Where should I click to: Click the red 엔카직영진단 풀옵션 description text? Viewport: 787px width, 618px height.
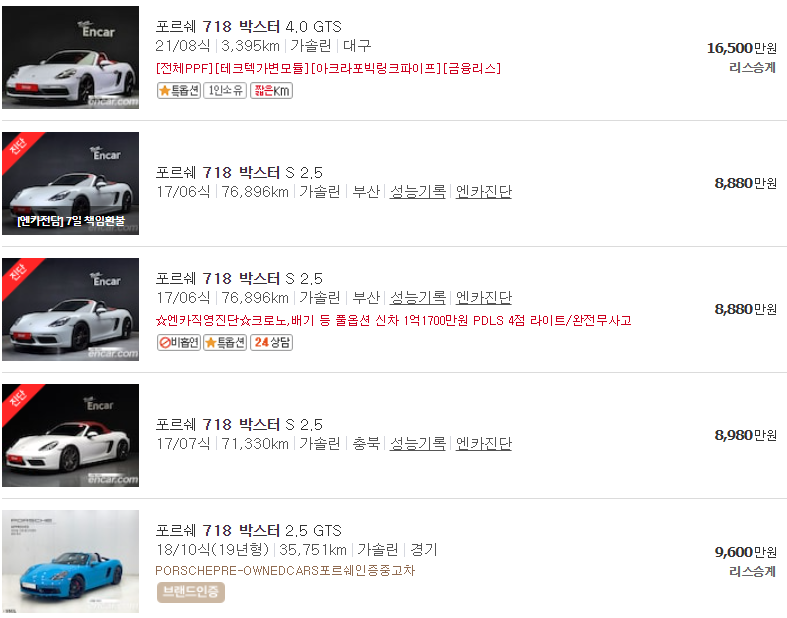coord(394,320)
